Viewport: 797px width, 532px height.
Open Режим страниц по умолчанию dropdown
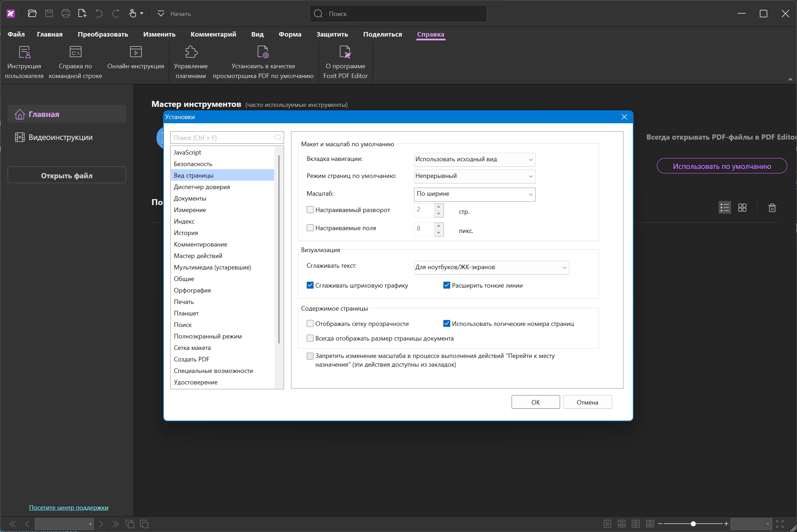(x=474, y=176)
